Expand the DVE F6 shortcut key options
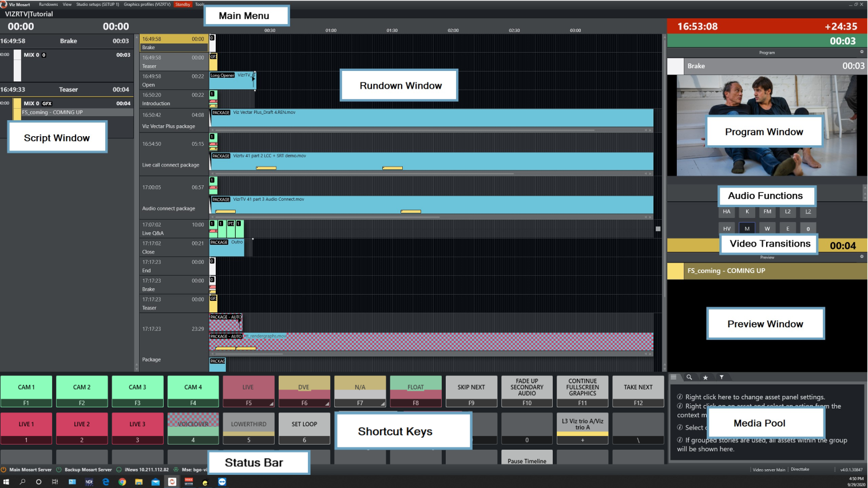This screenshot has width=868, height=488. 327,404
